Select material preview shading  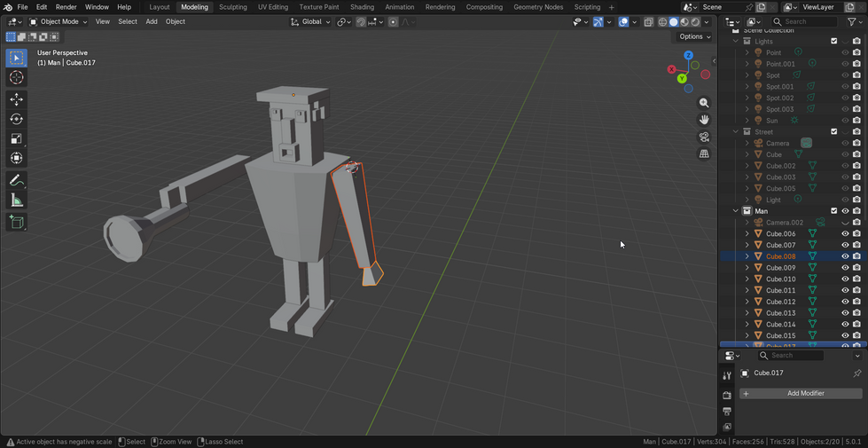coord(684,21)
